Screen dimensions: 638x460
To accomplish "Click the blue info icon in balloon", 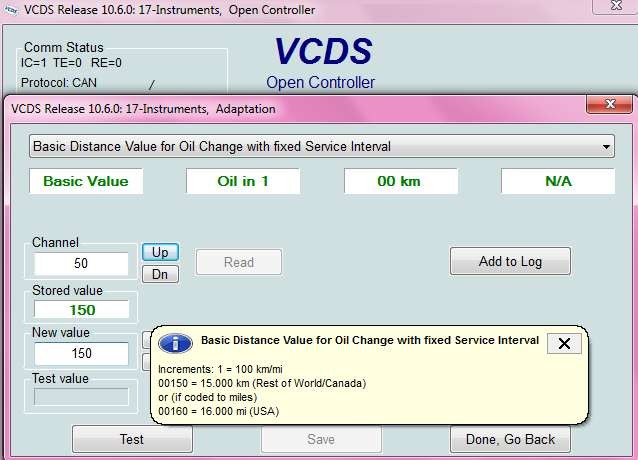I will [x=175, y=344].
